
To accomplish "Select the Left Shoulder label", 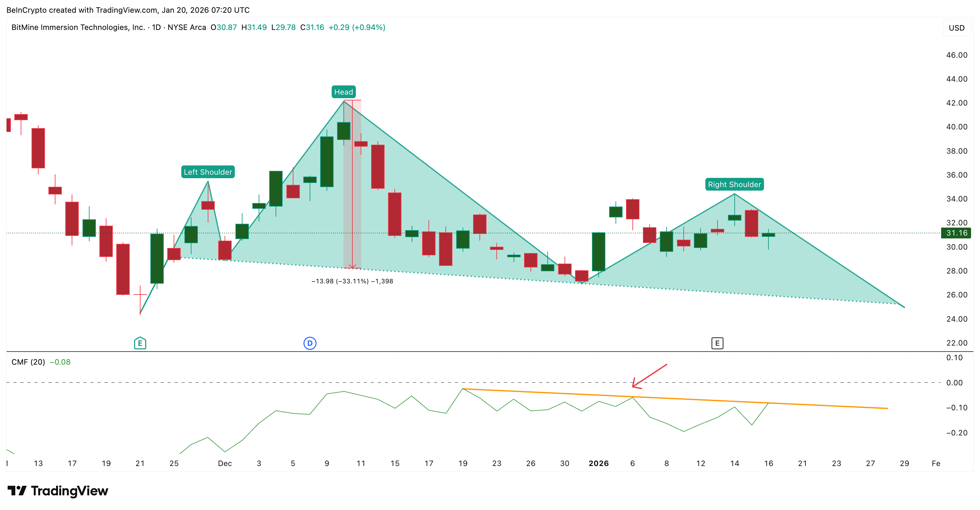I will point(208,172).
